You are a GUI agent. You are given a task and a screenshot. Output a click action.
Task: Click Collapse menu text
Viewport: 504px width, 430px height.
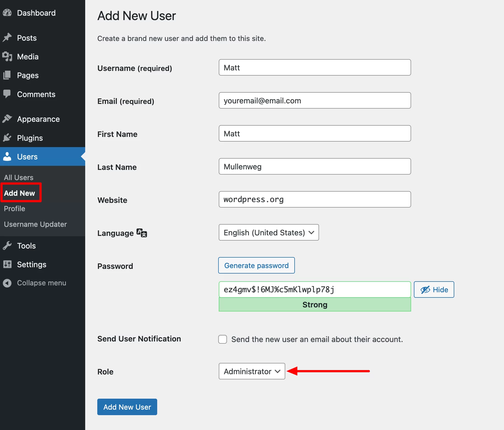click(x=41, y=283)
